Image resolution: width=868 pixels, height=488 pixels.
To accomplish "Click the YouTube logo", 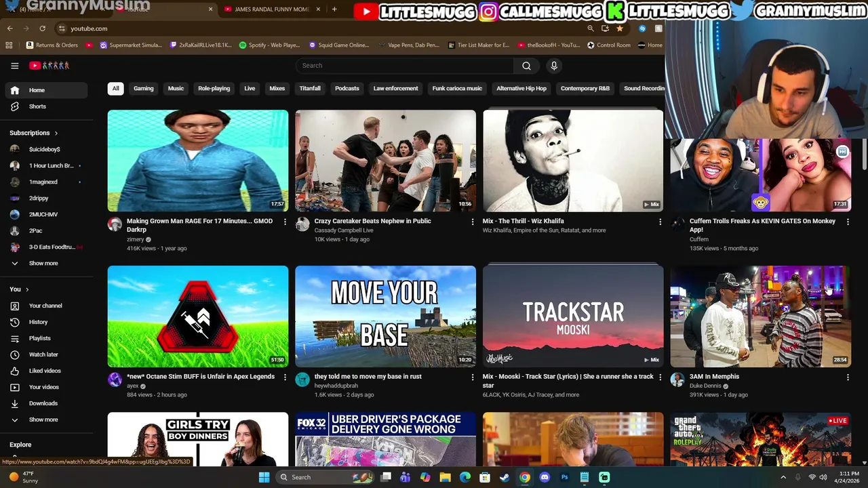I will (49, 66).
